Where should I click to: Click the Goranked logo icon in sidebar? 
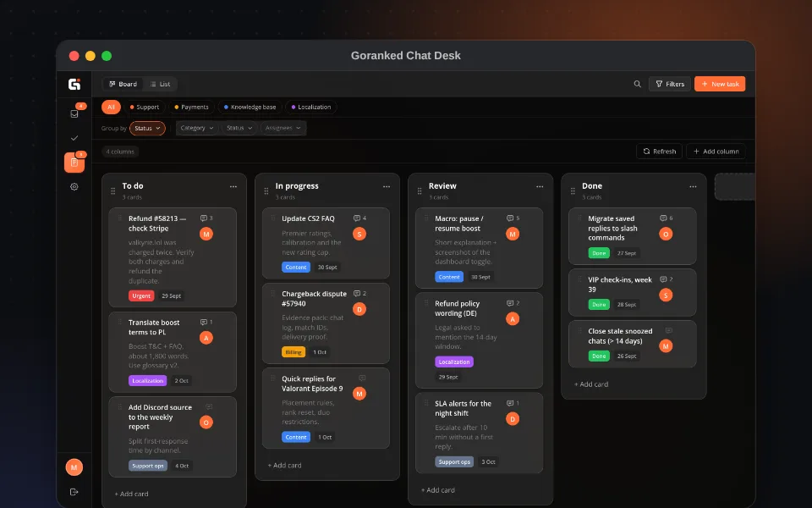[74, 84]
